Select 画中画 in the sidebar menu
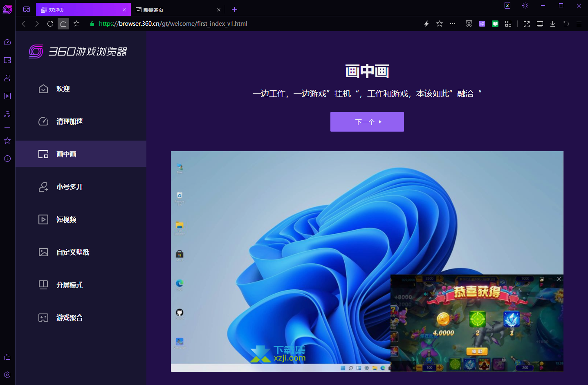 [81, 154]
